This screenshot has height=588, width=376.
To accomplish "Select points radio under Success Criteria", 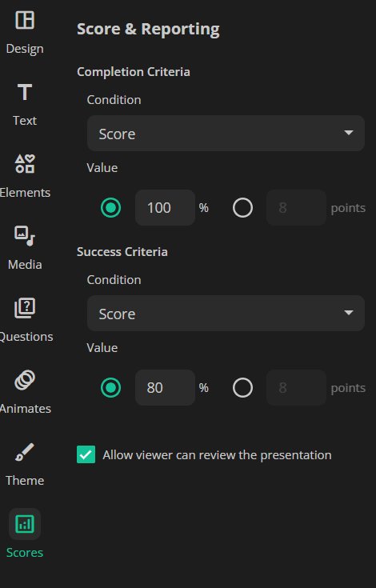I will click(x=243, y=388).
